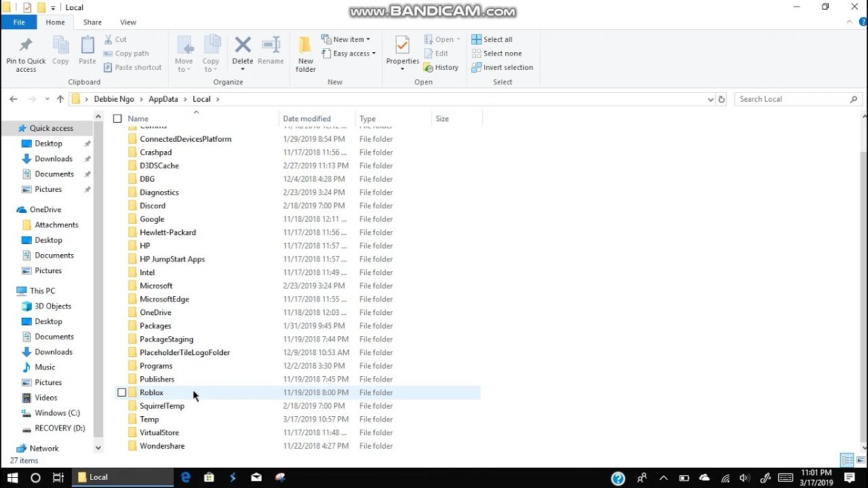This screenshot has width=868, height=488.
Task: Select Network in navigation pane
Action: pos(44,448)
